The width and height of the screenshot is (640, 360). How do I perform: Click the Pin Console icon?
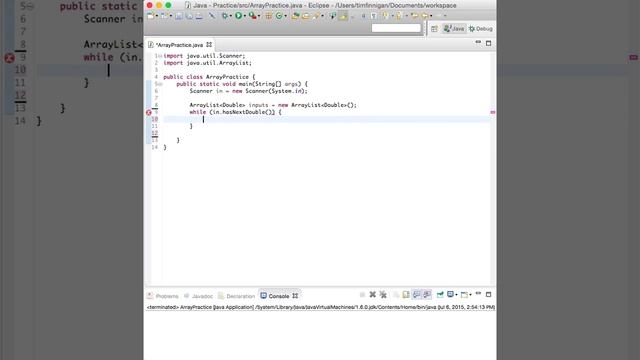tap(440, 295)
